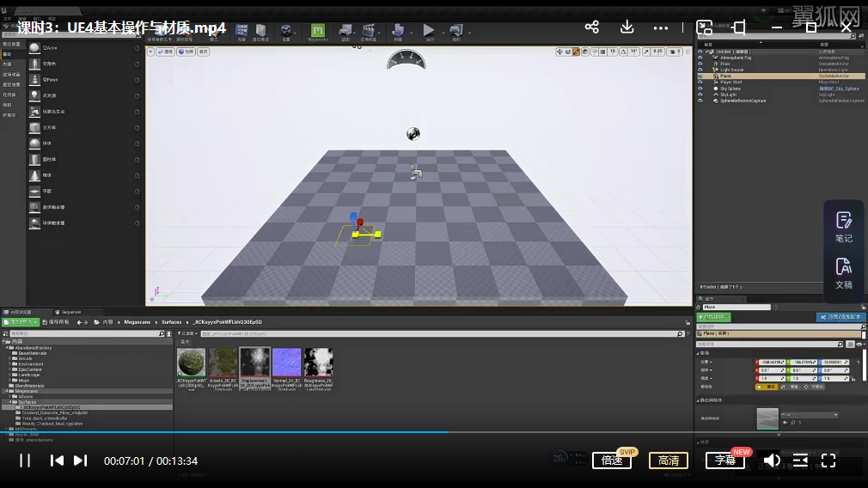Click the Settings toolbar icon
Image resolution: width=868 pixels, height=488 pixels.
click(x=286, y=32)
